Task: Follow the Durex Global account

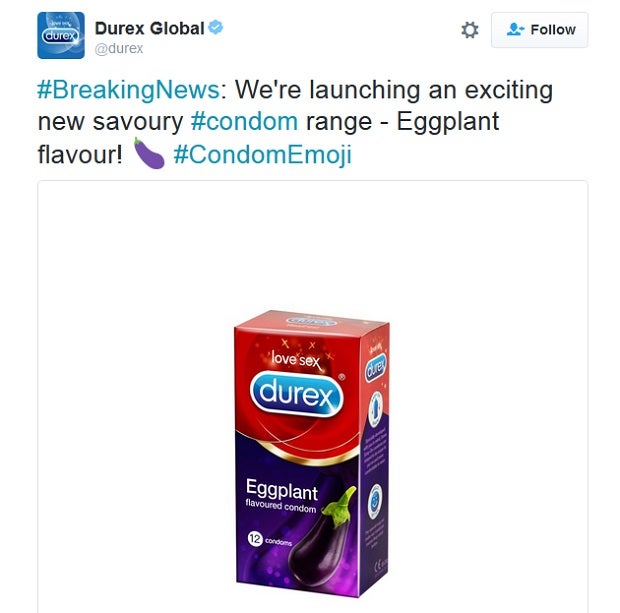Action: [x=539, y=30]
